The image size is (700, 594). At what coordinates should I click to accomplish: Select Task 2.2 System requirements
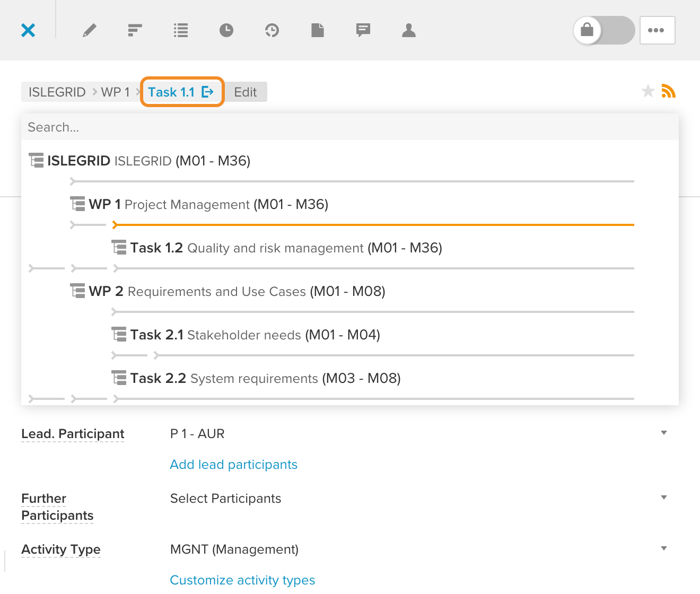tap(256, 378)
